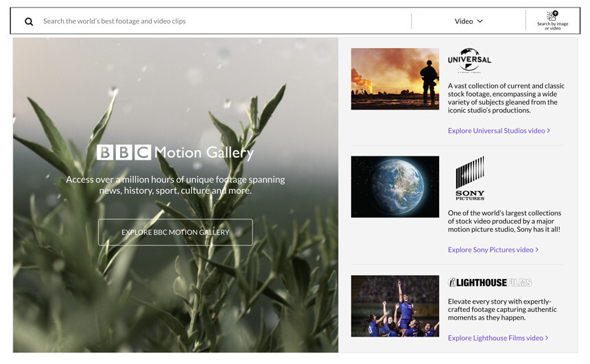590x364 pixels.
Task: Open the Video media type dropdown
Action: coord(469,21)
